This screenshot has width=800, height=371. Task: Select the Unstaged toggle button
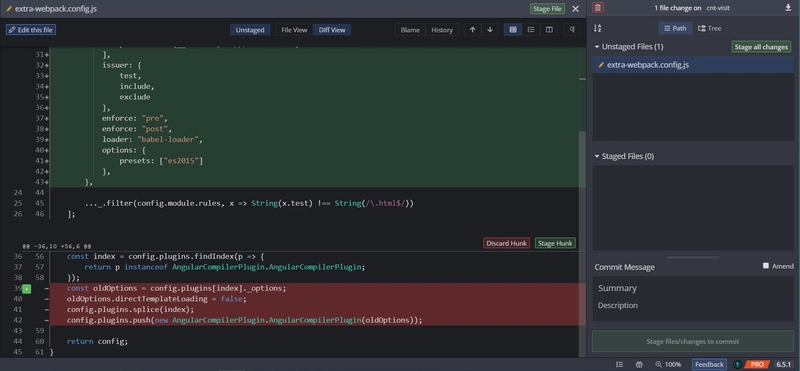pos(250,30)
